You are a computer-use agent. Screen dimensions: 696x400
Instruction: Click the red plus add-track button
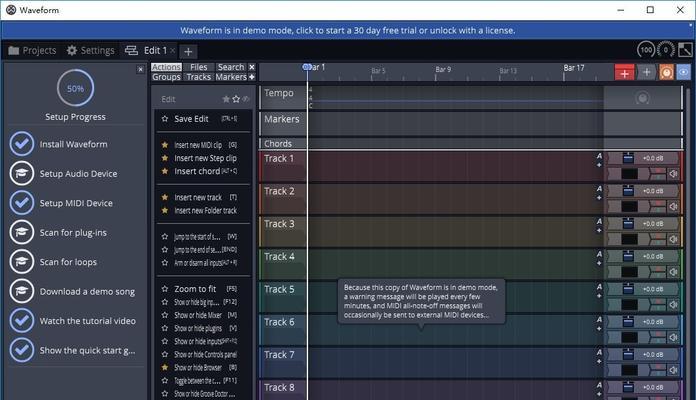point(624,73)
